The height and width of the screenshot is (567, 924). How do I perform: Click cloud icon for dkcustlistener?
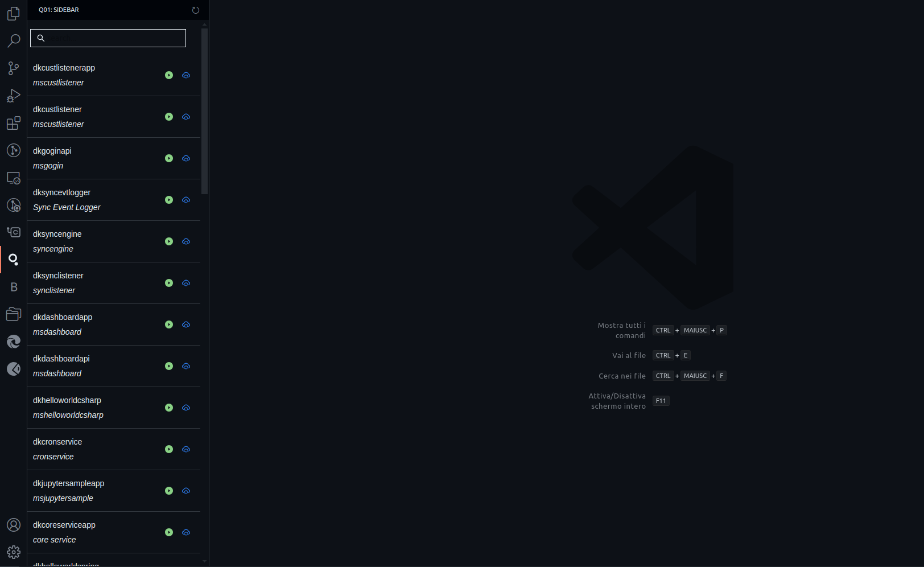click(x=186, y=117)
